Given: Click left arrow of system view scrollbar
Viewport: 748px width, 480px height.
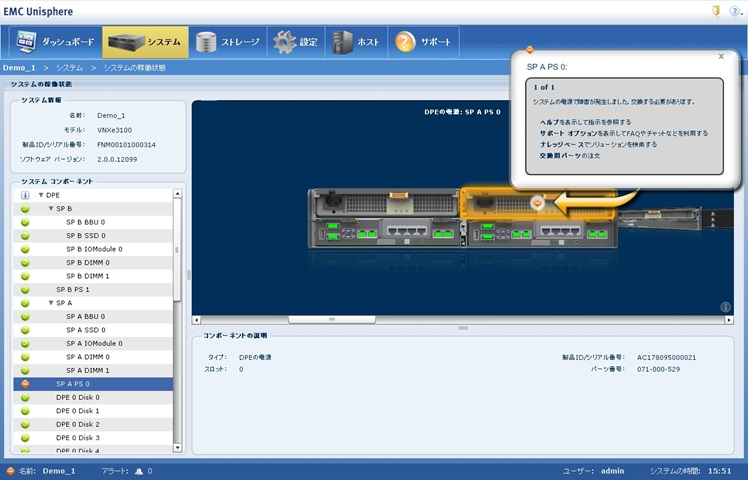Looking at the screenshot, I should click(197, 320).
